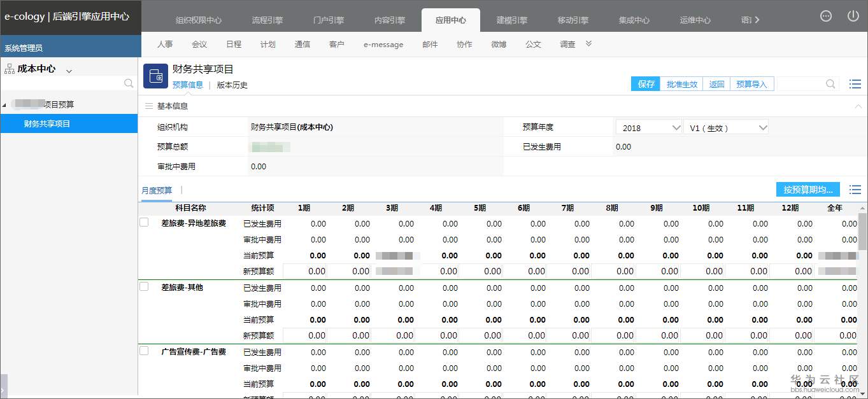Screen dimensions: 868x399
Task: Open the 计划 module
Action: coord(268,45)
